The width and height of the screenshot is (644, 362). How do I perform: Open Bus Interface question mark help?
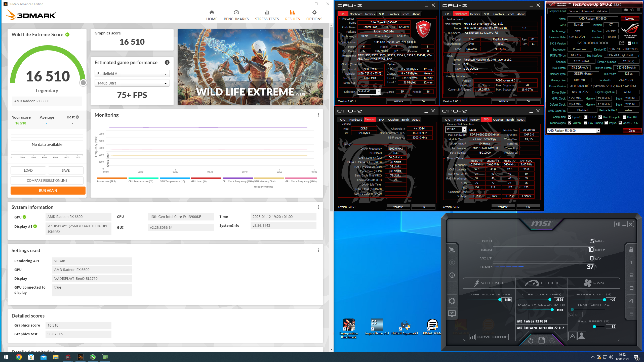tap(639, 55)
